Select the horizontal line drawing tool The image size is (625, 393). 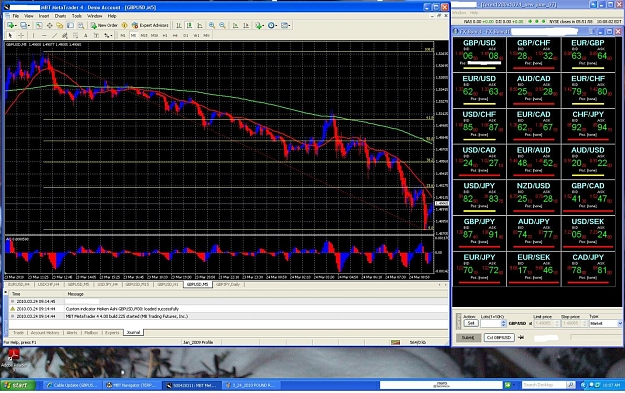pyautogui.click(x=44, y=35)
